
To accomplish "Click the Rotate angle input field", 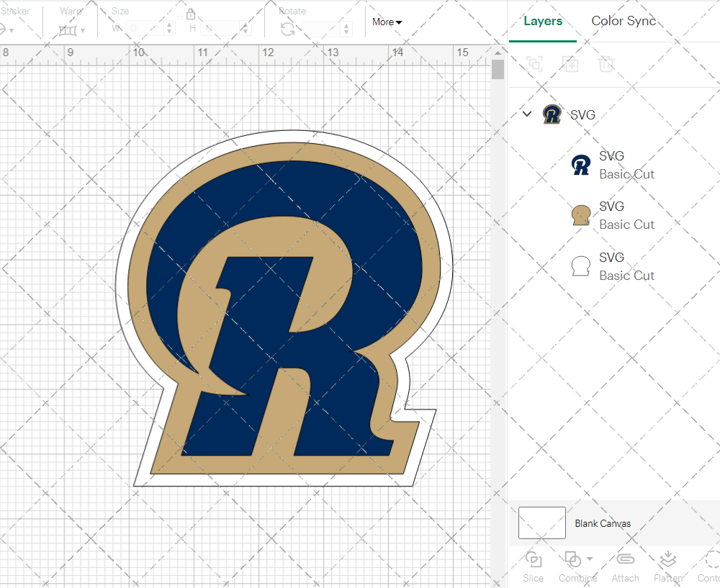I will 321,29.
